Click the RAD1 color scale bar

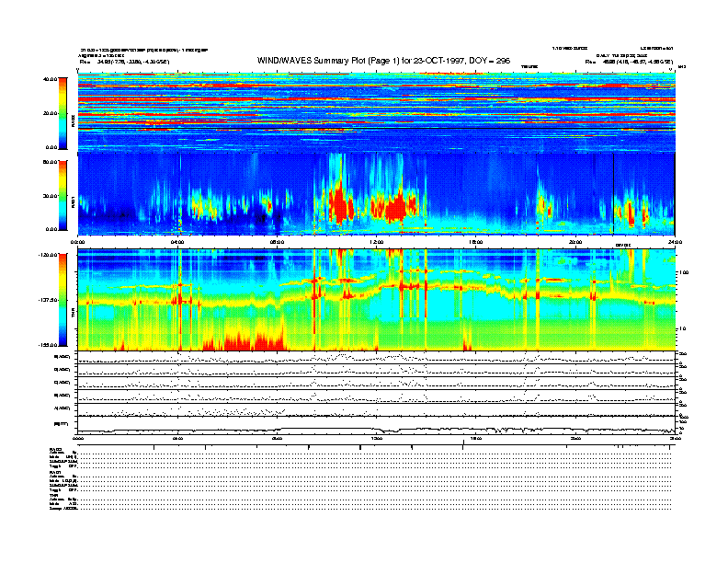click(63, 196)
